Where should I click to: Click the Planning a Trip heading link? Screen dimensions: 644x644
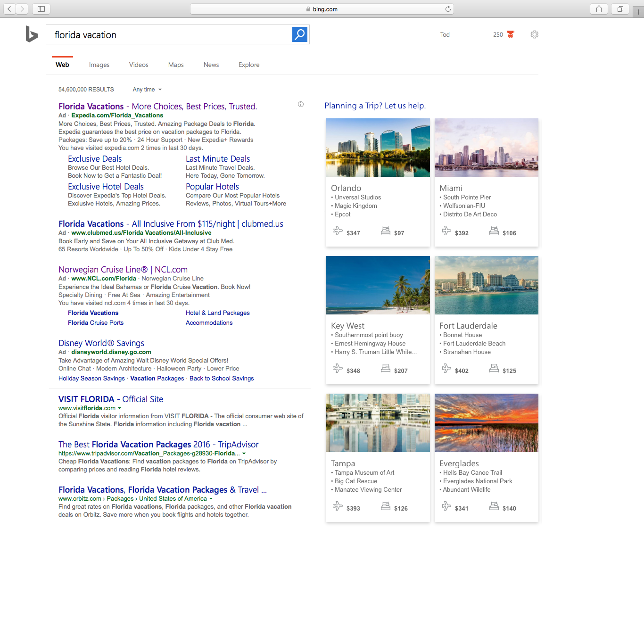(x=375, y=106)
